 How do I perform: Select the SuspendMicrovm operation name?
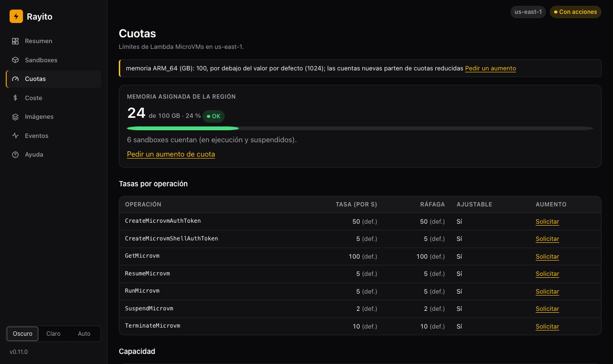click(x=149, y=308)
